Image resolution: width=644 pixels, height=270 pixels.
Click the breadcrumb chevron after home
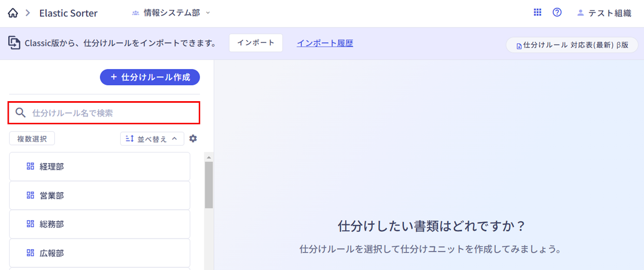[x=28, y=13]
